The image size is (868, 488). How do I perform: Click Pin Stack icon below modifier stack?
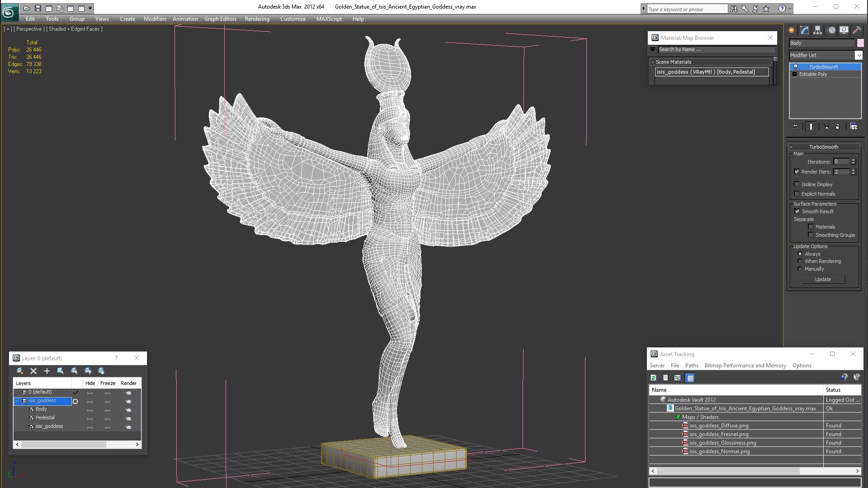point(796,127)
